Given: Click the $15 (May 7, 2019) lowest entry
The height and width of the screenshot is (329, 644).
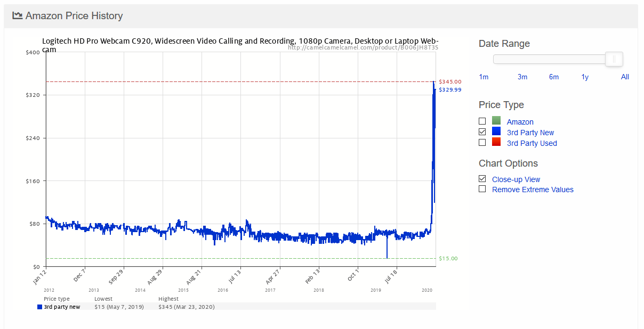Looking at the screenshot, I should [x=119, y=307].
